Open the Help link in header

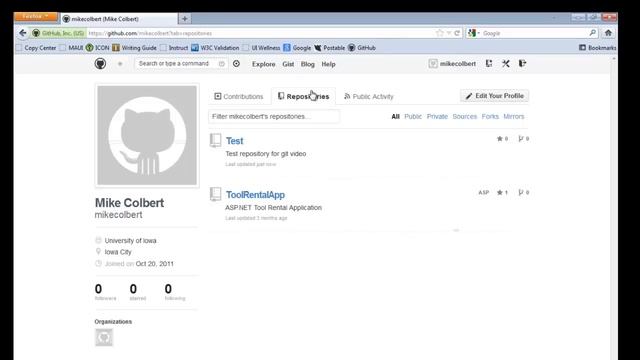click(328, 64)
